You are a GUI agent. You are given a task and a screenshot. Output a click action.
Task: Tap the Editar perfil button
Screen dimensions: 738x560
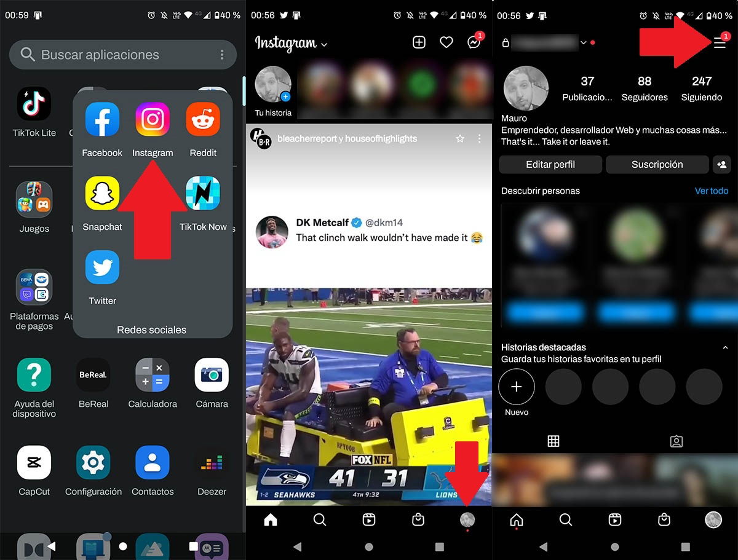point(550,165)
